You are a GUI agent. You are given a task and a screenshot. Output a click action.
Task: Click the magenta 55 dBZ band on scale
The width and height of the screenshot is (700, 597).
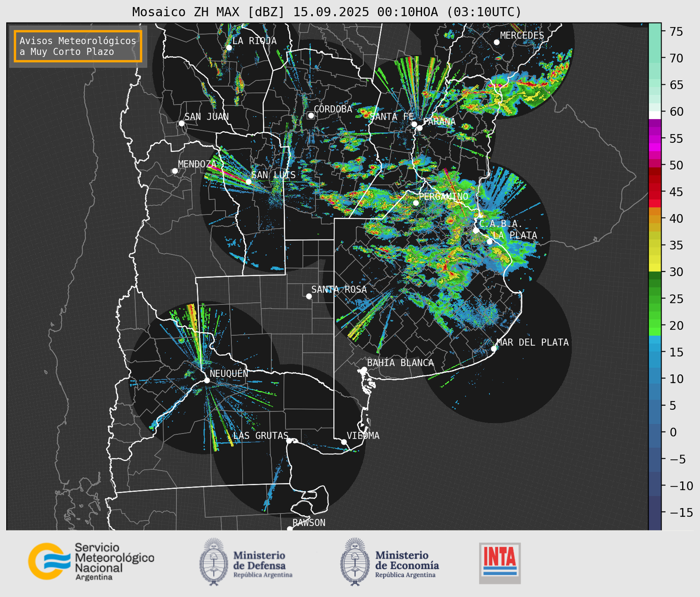(x=655, y=138)
